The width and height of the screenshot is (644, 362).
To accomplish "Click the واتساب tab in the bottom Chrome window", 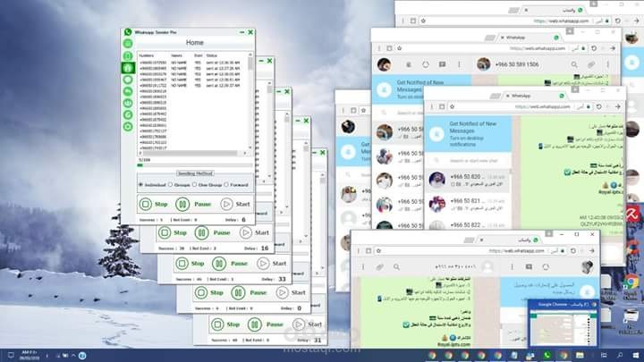I will click(509, 240).
